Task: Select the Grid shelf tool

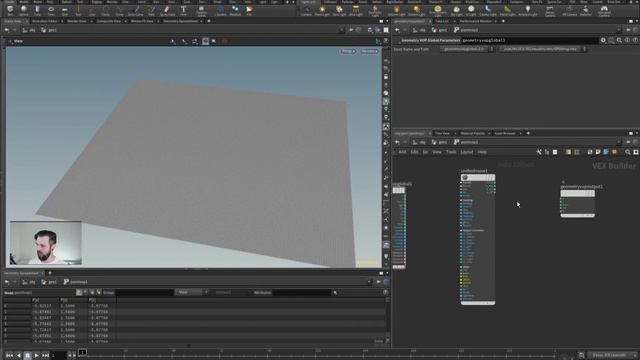Action: (x=64, y=10)
